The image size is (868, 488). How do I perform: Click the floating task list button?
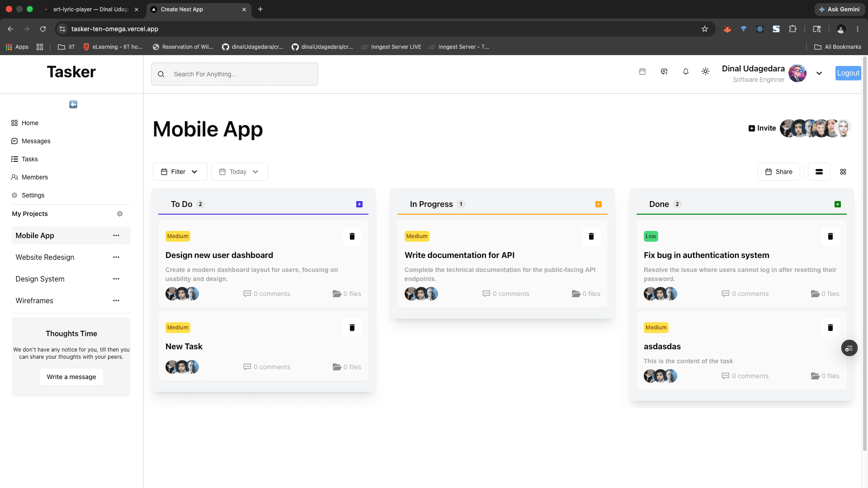coord(849,348)
